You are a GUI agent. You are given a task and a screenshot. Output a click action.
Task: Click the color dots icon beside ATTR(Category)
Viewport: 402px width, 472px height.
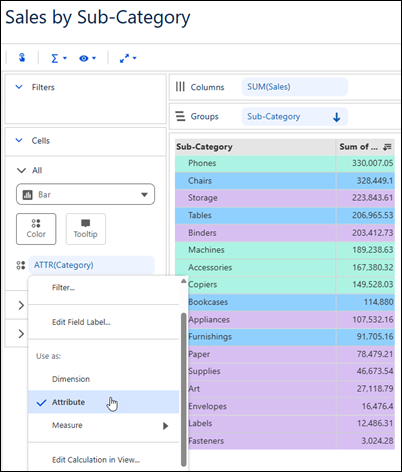tap(21, 265)
